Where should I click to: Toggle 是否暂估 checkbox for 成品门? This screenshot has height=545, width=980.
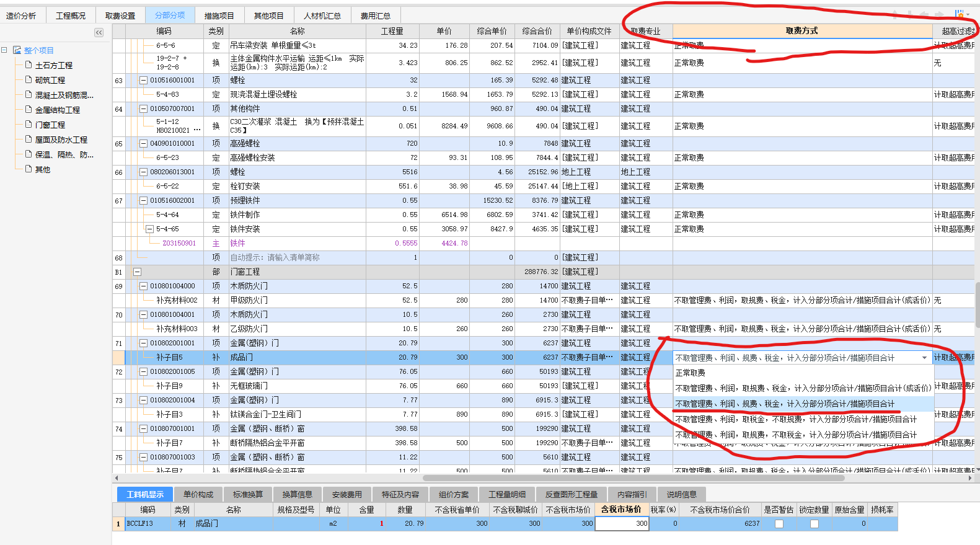click(x=779, y=524)
